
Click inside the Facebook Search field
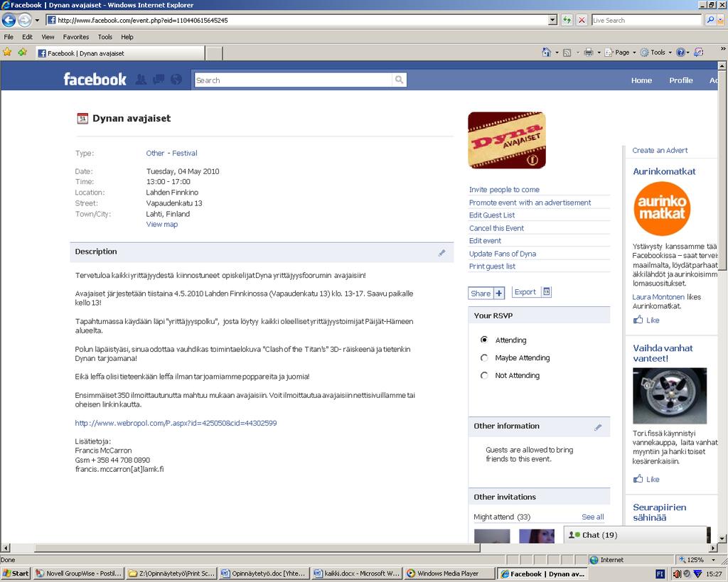coord(294,80)
